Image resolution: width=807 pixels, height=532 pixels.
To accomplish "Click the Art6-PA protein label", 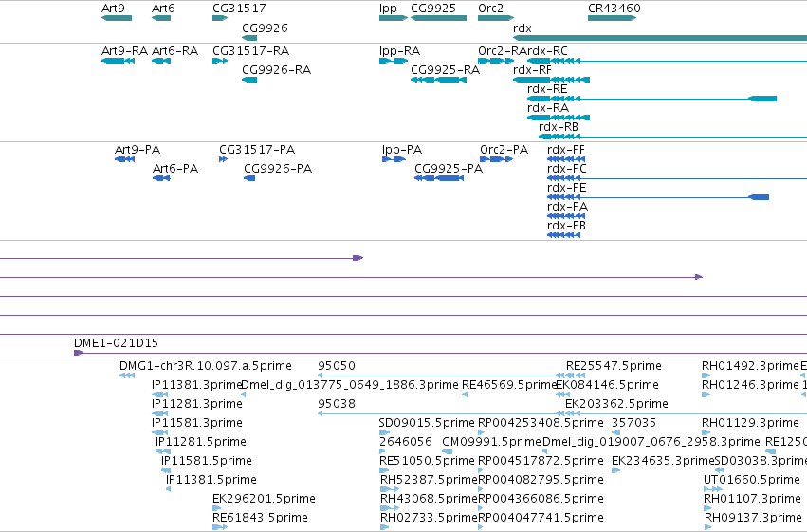I will click(x=175, y=169).
